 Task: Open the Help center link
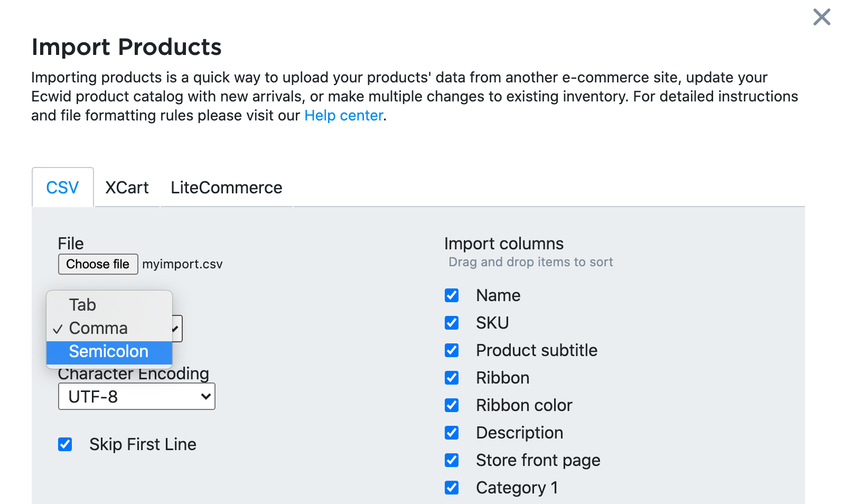point(343,115)
